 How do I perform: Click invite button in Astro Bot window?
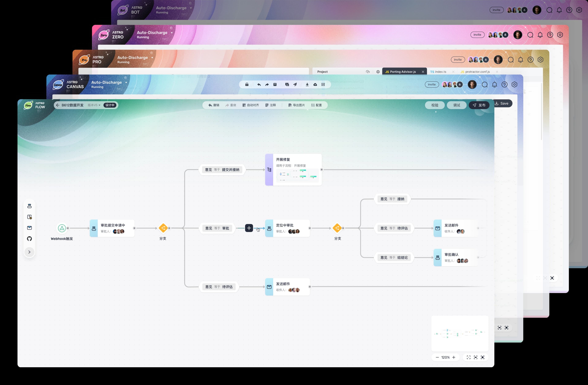coord(496,10)
